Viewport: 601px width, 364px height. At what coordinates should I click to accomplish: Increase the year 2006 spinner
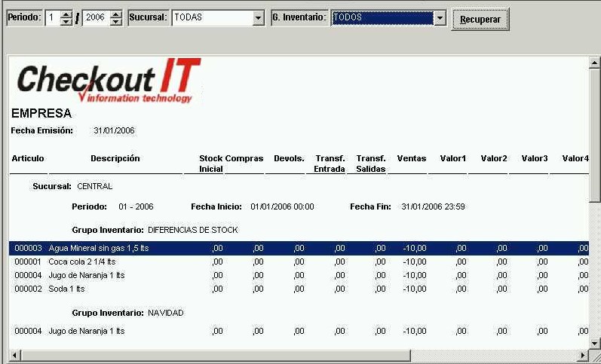[x=115, y=14]
